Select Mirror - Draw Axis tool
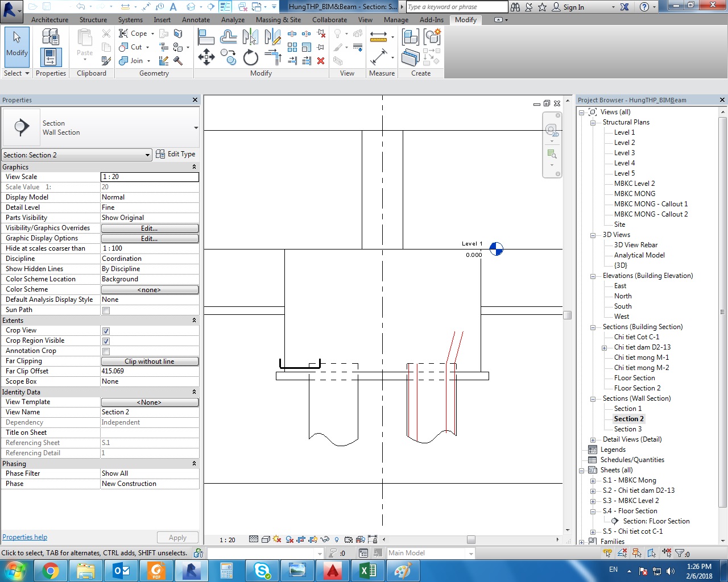 (x=272, y=36)
